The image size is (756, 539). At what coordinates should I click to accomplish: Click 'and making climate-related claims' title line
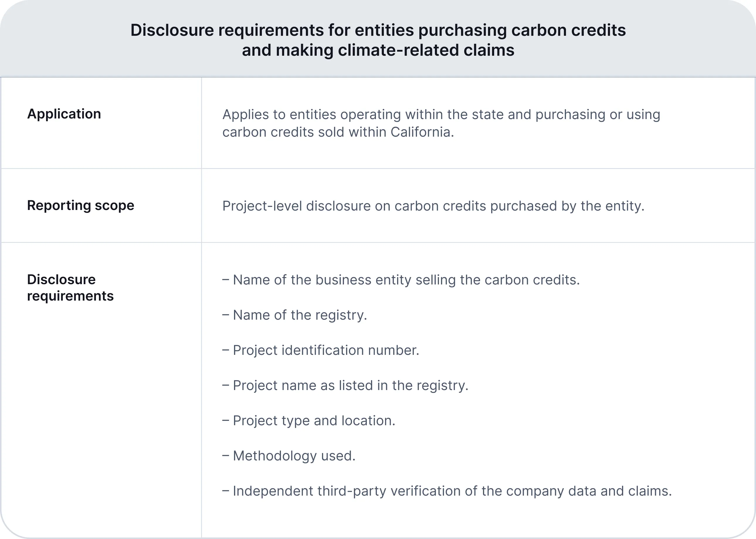[x=378, y=50]
